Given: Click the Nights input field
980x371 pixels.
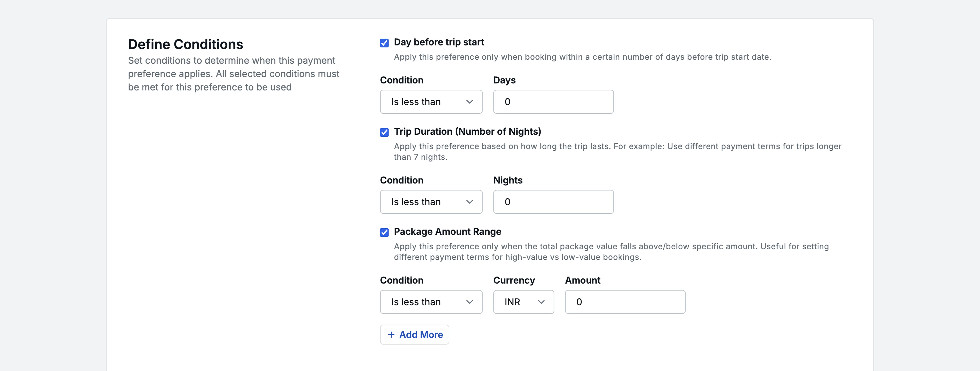Looking at the screenshot, I should 553,202.
